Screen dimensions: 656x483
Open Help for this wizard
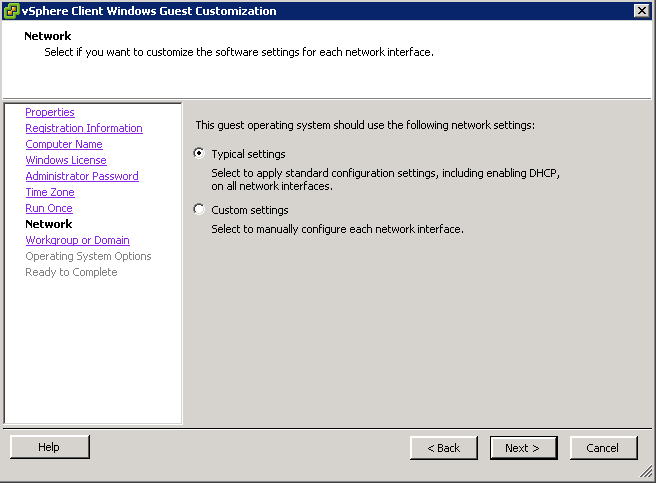tap(49, 447)
